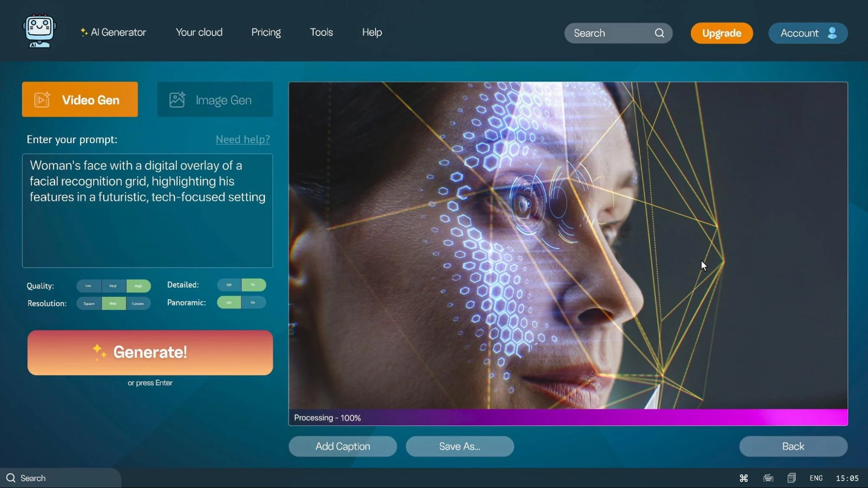This screenshot has height=488, width=868.
Task: Click the search magnifier icon
Action: pyautogui.click(x=660, y=33)
